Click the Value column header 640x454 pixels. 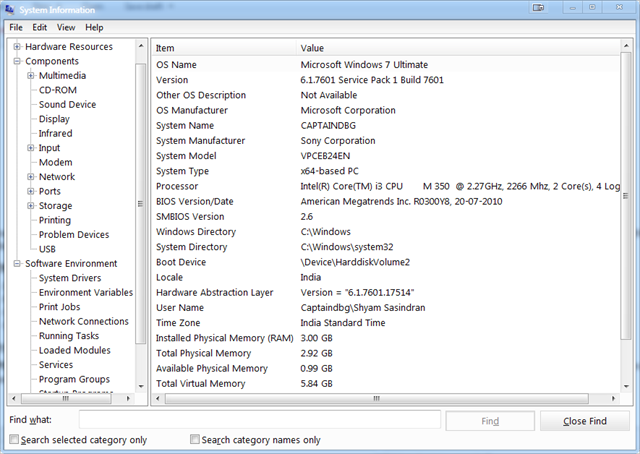458,48
